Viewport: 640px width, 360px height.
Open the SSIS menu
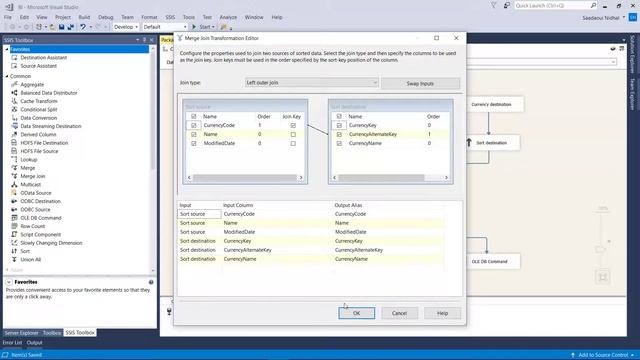(170, 17)
